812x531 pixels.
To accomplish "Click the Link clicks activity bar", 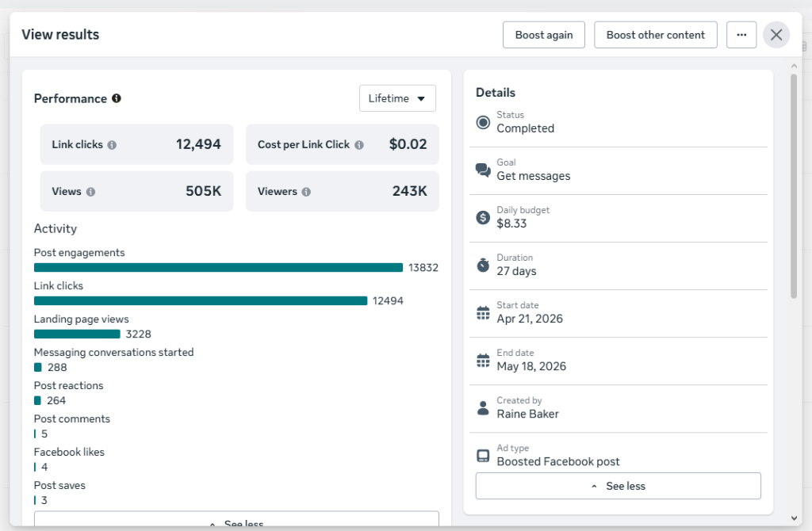I will 201,300.
